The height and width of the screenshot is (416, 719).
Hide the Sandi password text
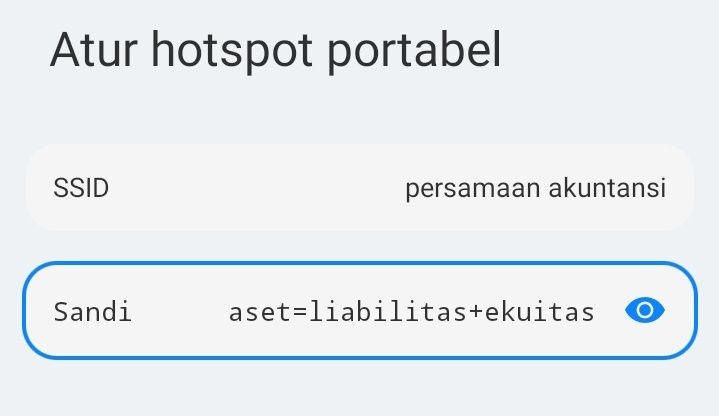tap(645, 311)
